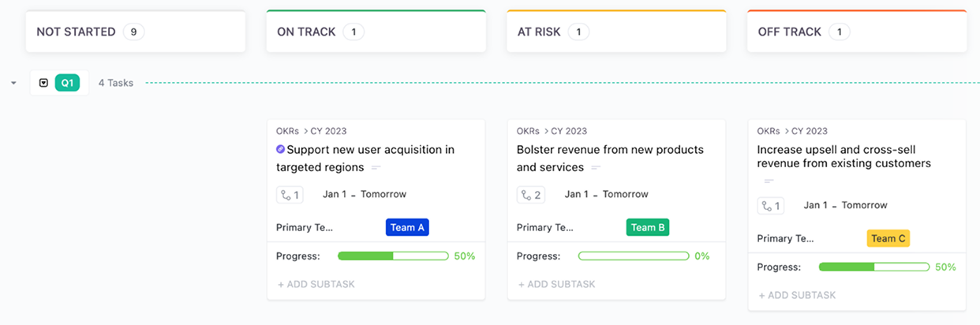Click ADD SUBTASK on Increase upsell card
Viewport: 980px width, 325px height.
point(797,295)
